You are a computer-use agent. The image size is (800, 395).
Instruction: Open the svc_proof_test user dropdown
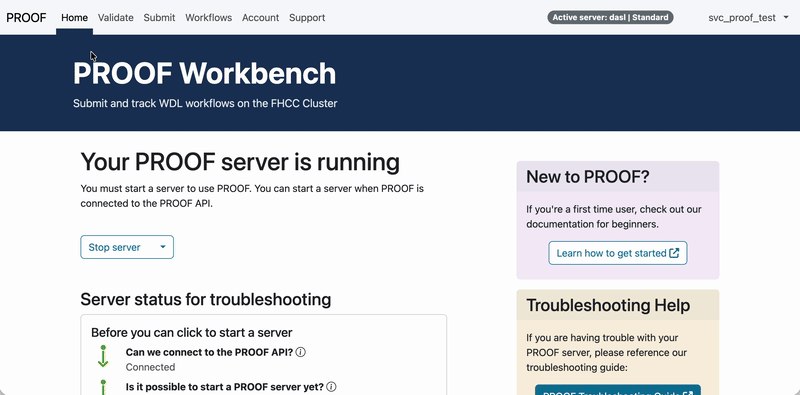[748, 17]
